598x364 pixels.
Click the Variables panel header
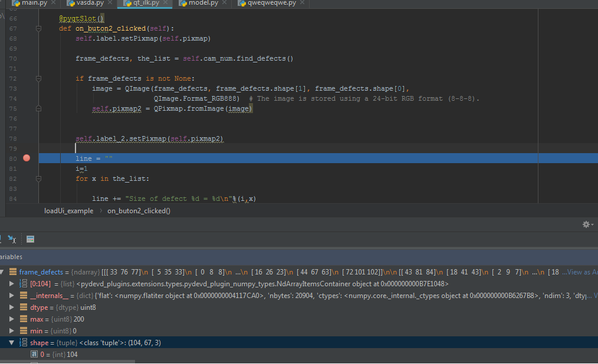click(x=299, y=257)
